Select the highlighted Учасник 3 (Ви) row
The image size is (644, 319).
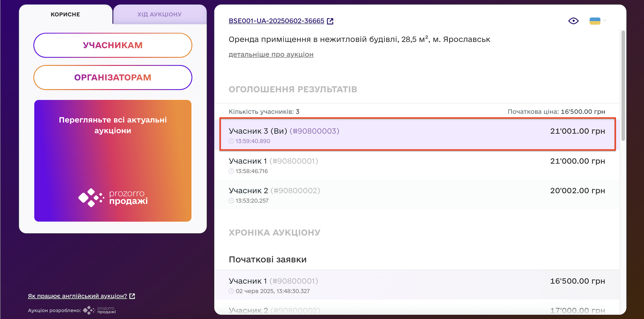coord(417,134)
